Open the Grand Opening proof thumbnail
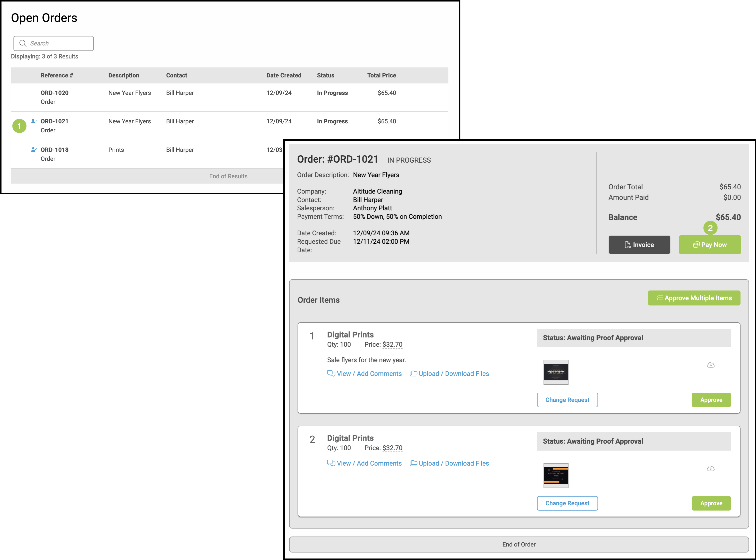The width and height of the screenshot is (756, 560). point(556,476)
